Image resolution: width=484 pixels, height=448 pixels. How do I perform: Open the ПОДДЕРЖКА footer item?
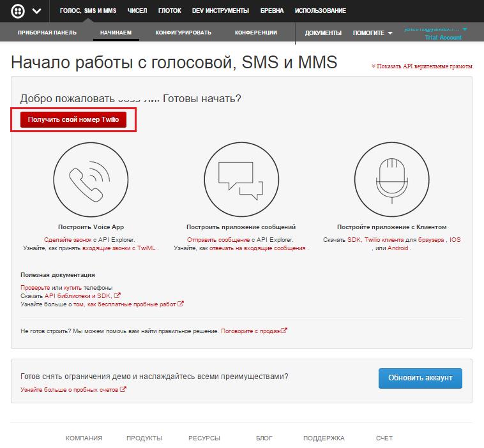(324, 438)
